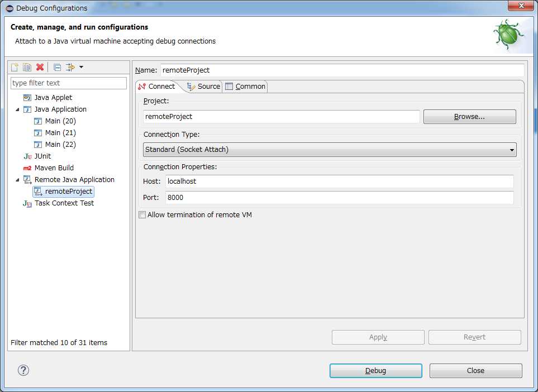Click the Maven m2 icon
538x392 pixels.
point(27,168)
